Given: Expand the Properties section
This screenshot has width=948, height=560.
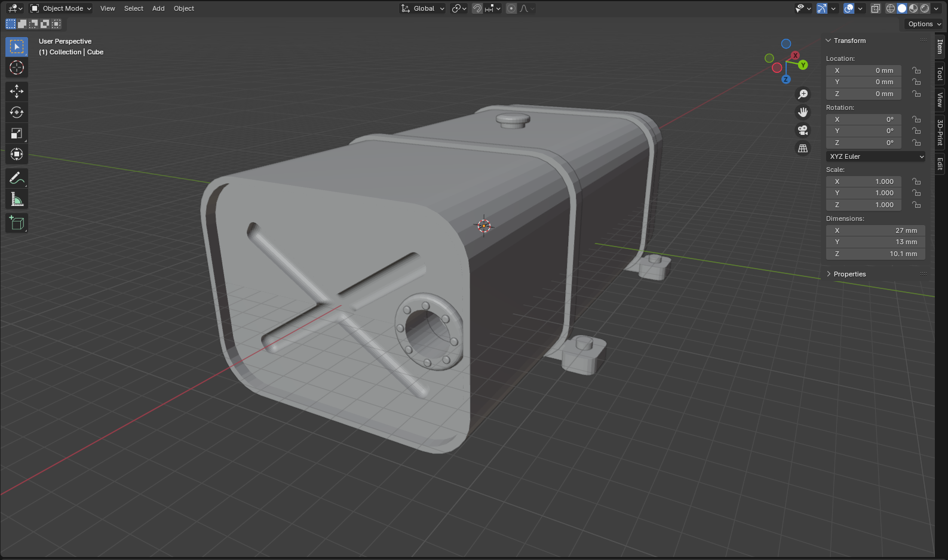Looking at the screenshot, I should click(x=849, y=274).
